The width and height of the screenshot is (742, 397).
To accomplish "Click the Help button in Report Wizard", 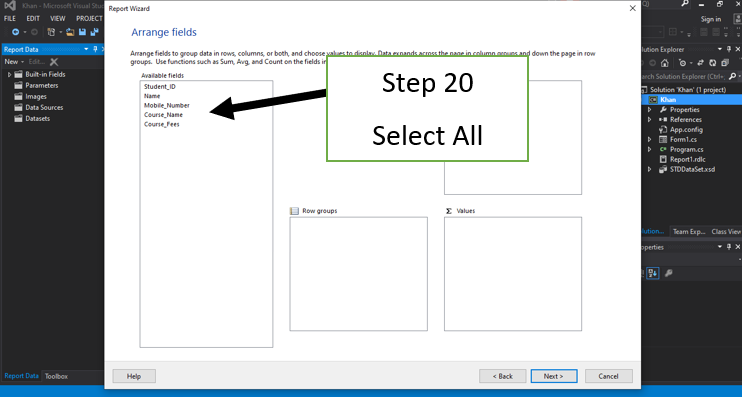I will click(x=134, y=376).
